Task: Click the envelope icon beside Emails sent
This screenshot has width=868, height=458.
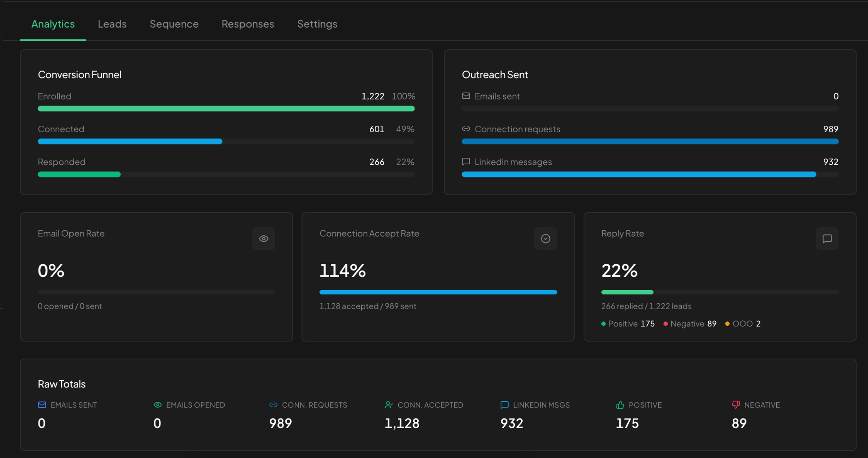Action: click(466, 96)
